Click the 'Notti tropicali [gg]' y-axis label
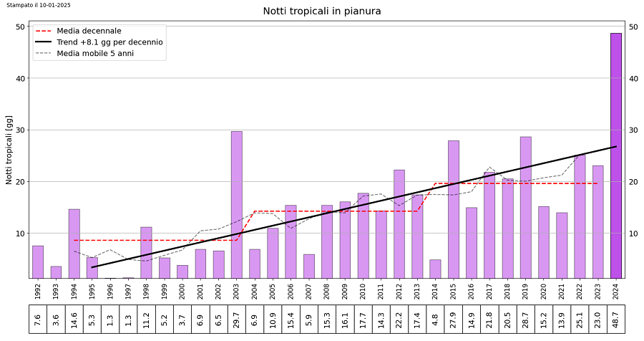This screenshot has height=341, width=644. (x=9, y=150)
